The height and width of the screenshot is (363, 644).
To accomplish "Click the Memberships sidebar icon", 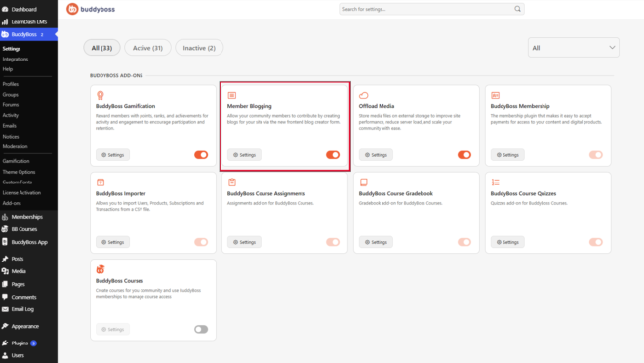I will [5, 217].
